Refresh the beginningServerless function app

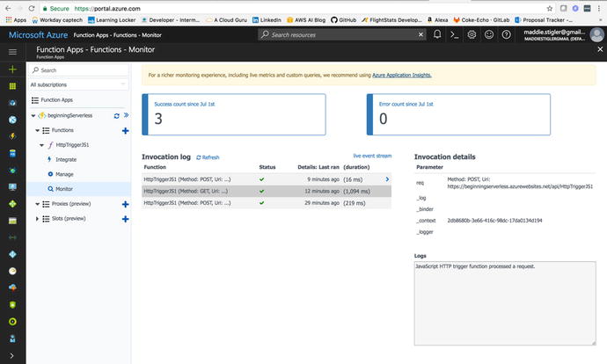(116, 115)
